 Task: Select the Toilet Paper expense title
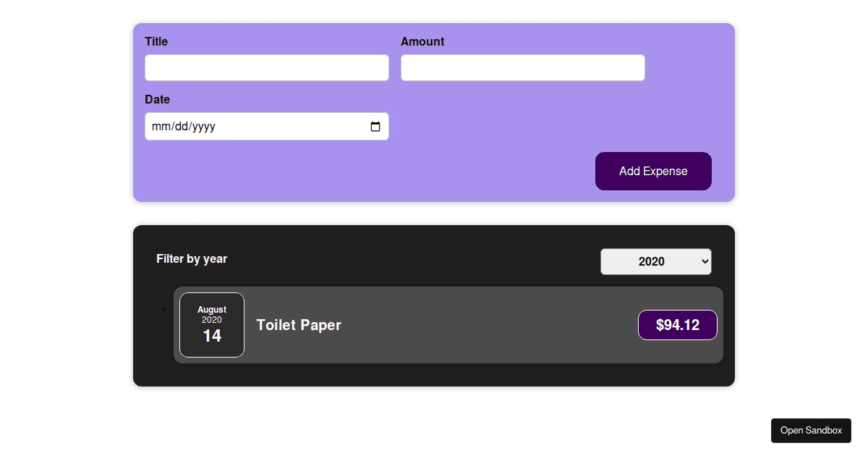click(299, 325)
